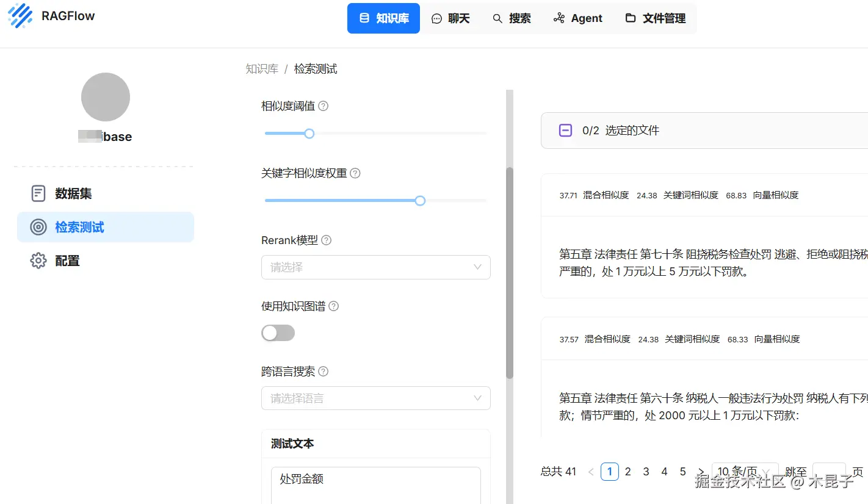Viewport: 868px width, 504px height.
Task: Click the knowledge base avatar circle
Action: point(106,97)
